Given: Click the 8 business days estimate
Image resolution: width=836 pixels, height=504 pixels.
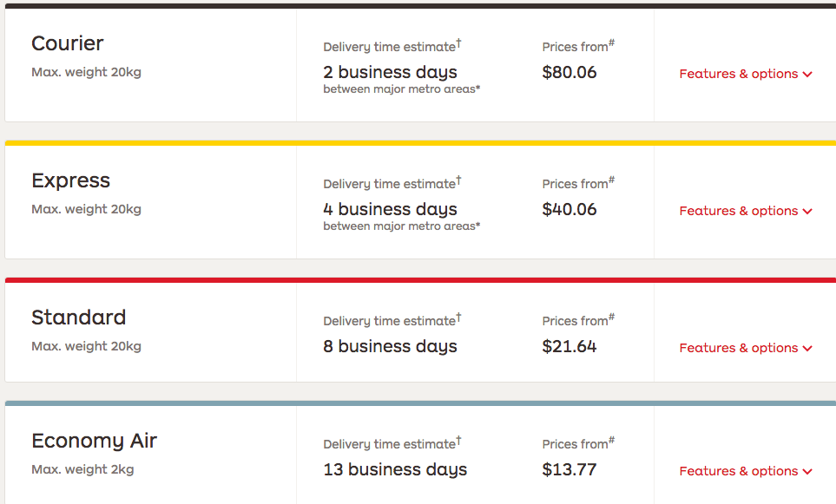Looking at the screenshot, I should [x=390, y=346].
